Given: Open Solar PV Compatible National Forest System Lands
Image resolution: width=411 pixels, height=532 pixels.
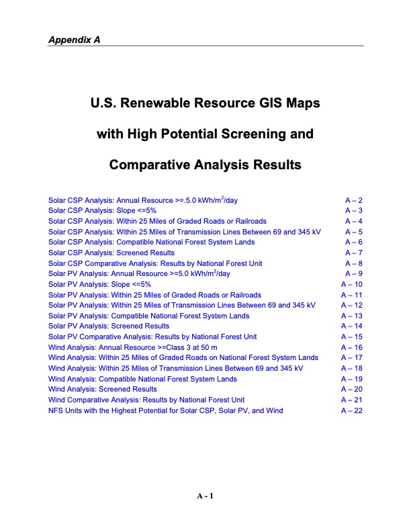Looking at the screenshot, I should 148,316.
